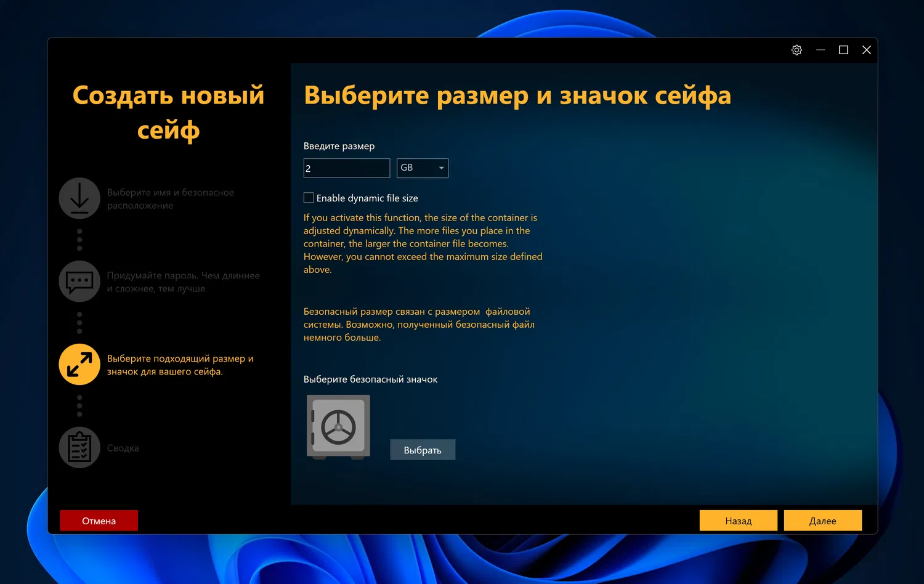This screenshot has height=584, width=924.
Task: Click the dynamic size description paragraph
Action: (423, 243)
